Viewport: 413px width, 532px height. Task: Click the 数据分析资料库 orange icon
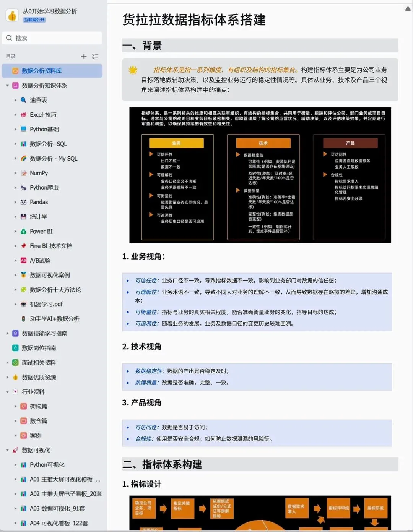pos(15,71)
